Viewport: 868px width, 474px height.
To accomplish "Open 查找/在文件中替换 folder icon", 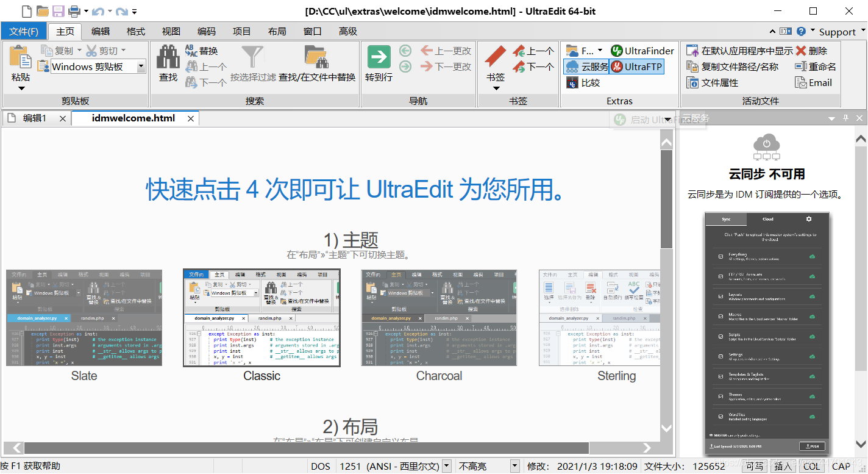I will [x=316, y=56].
